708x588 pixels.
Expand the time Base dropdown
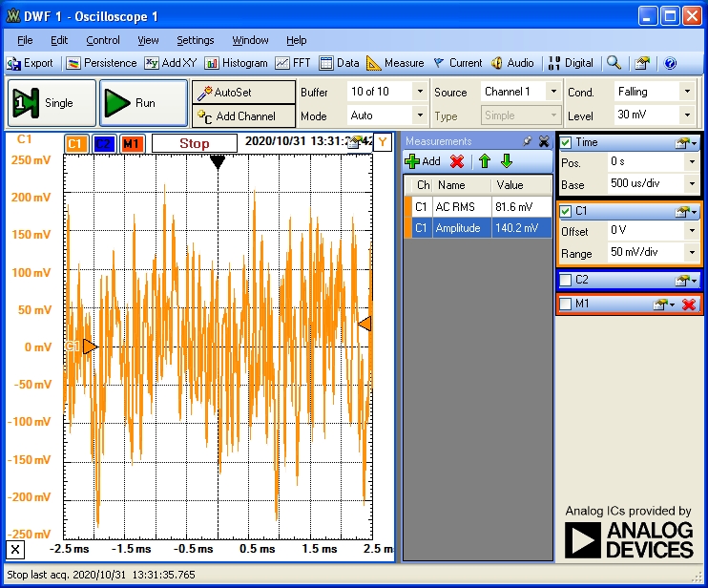pyautogui.click(x=692, y=184)
